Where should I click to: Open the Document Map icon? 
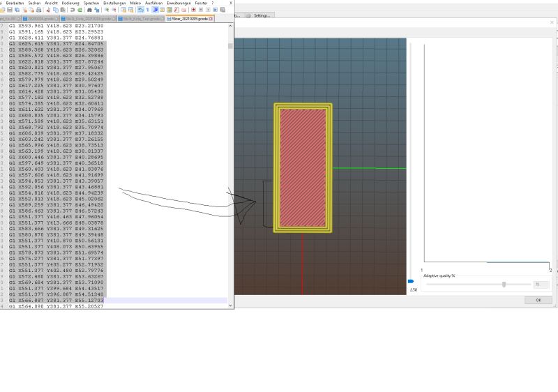(x=169, y=10)
